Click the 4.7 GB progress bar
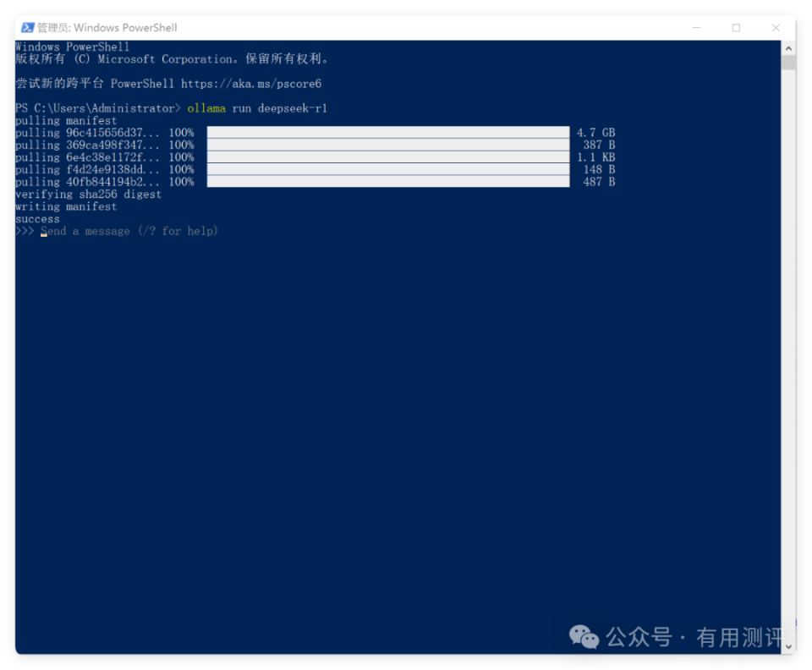The height and width of the screenshot is (670, 812). pos(388,133)
